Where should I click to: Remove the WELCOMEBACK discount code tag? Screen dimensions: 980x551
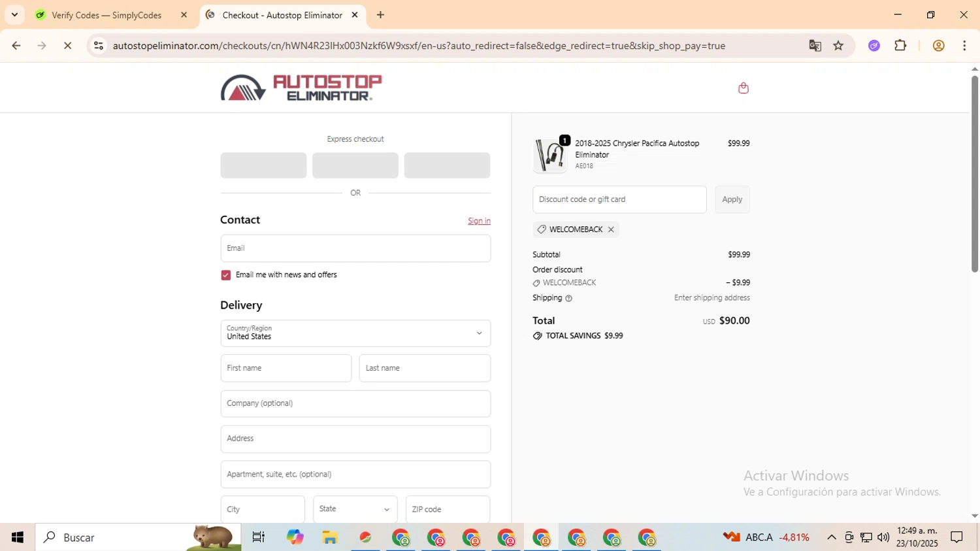611,229
